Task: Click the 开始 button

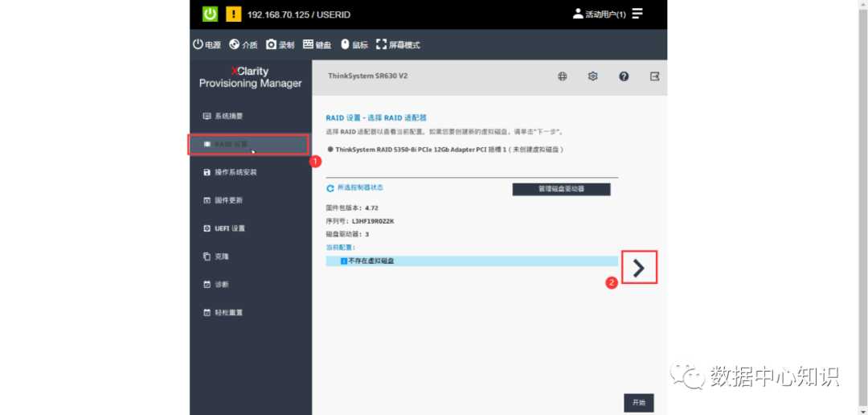Action: pos(639,403)
